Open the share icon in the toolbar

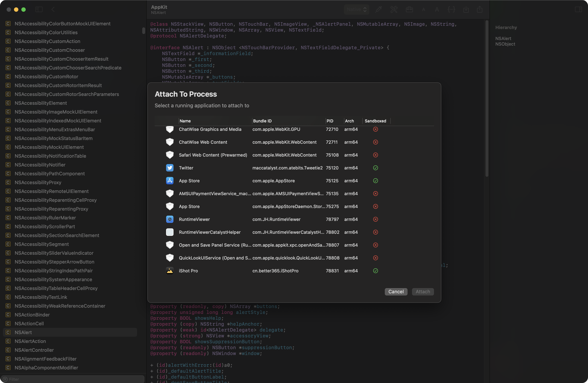click(x=479, y=9)
